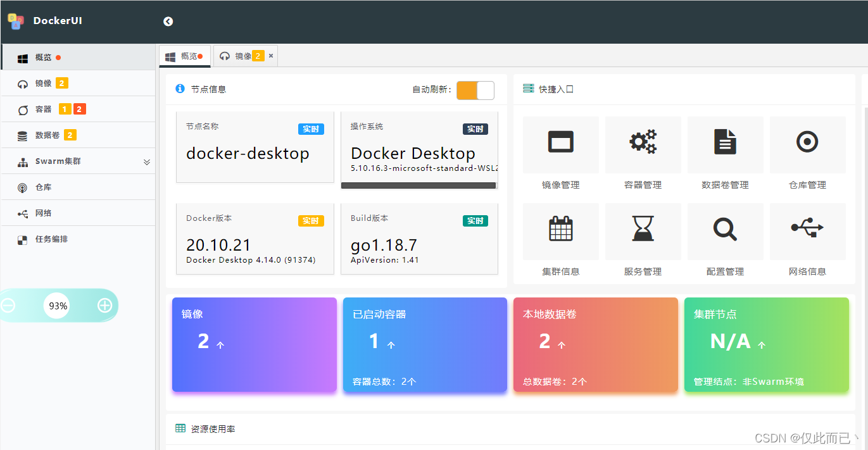
Task: Open 镜像管理 quick entry icon
Action: 561,142
